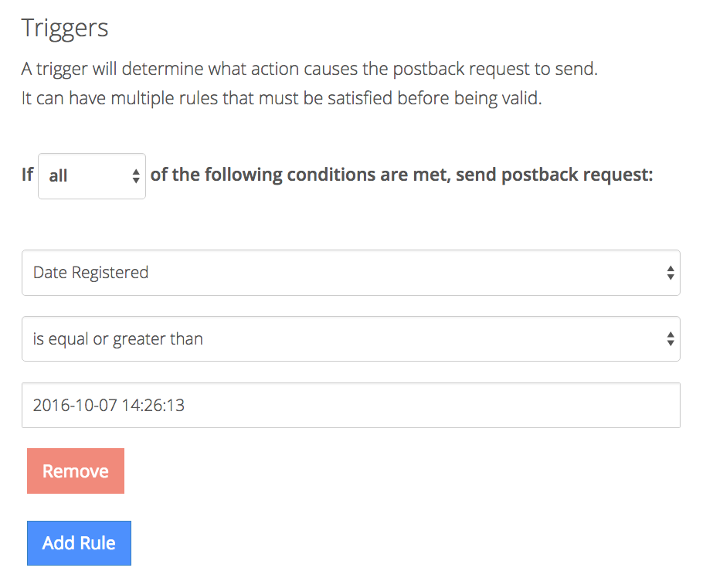The image size is (703, 588).
Task: Open the "is equal or greater than" dropdown
Action: point(351,339)
